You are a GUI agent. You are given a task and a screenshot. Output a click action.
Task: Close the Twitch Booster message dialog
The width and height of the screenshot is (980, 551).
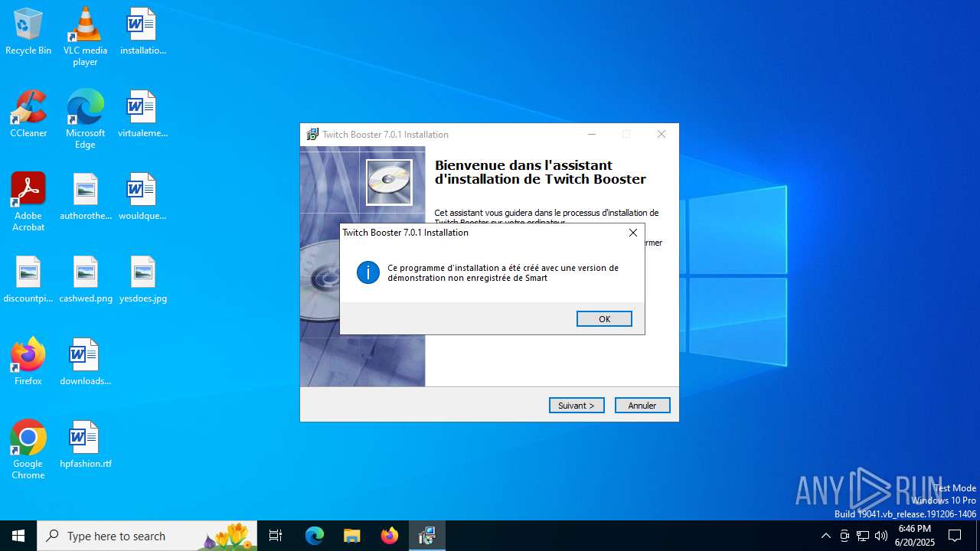pyautogui.click(x=632, y=233)
